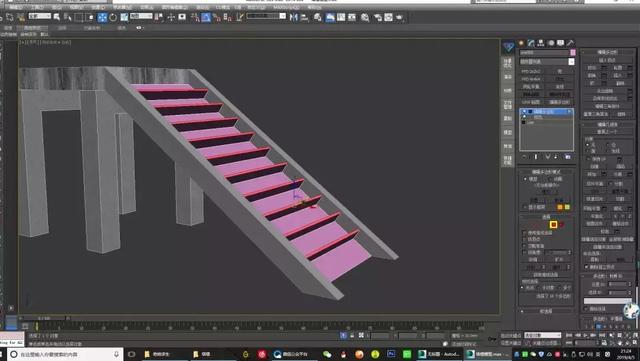Click 自动关键点 Auto Key button
Image resolution: width=640 pixels, height=361 pixels.
click(511, 335)
